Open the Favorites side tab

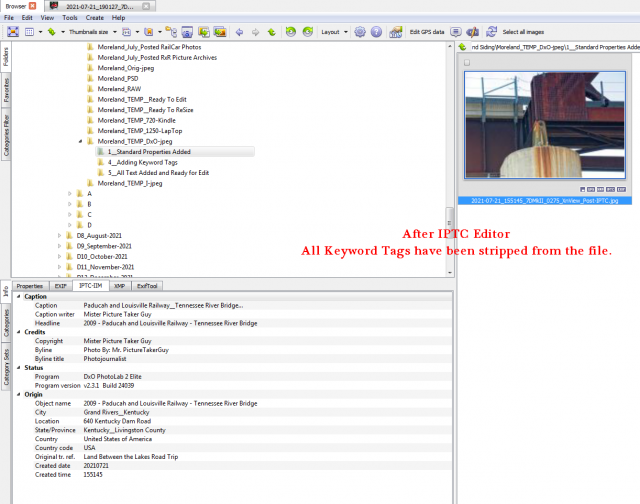[x=6, y=90]
